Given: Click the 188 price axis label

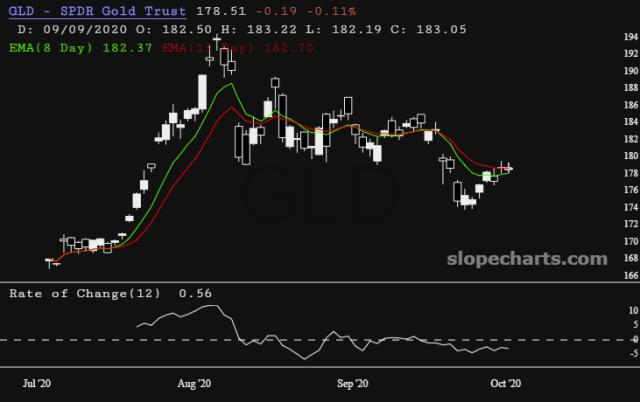Looking at the screenshot, I should [x=631, y=88].
